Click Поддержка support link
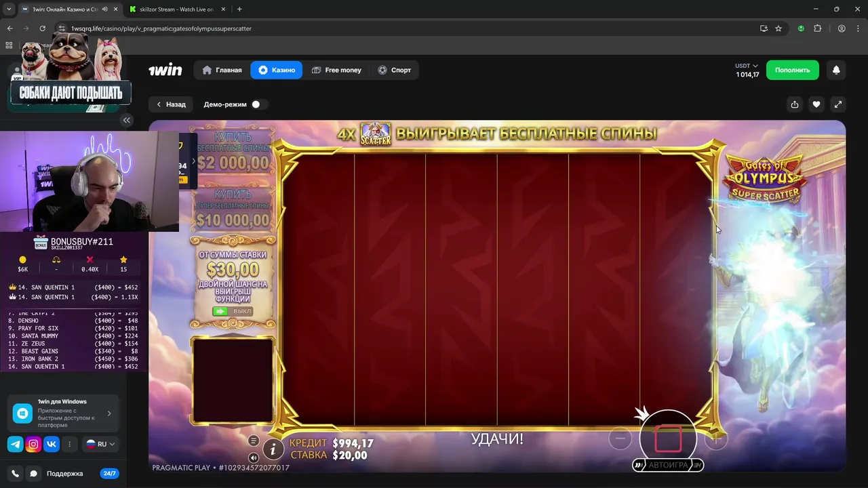Image resolution: width=868 pixels, height=488 pixels. (64, 474)
